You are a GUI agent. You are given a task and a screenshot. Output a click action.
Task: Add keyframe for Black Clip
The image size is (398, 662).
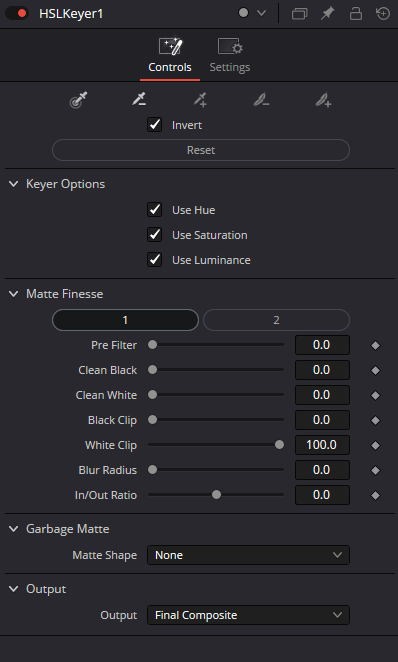click(x=375, y=420)
